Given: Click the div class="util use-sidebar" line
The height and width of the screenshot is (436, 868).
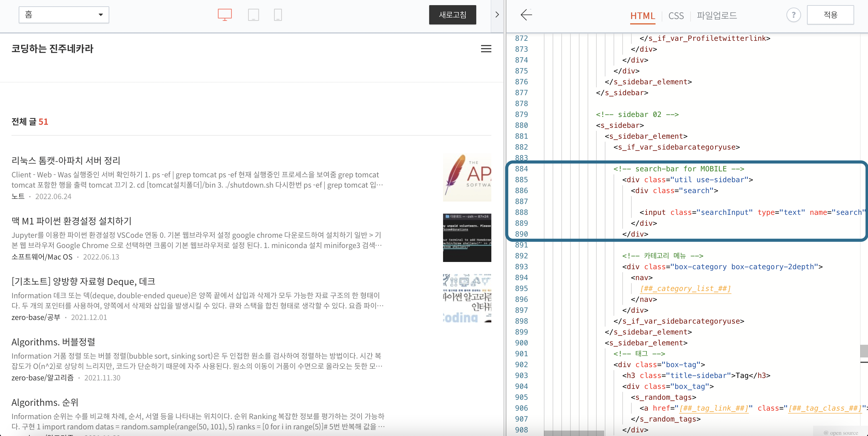Looking at the screenshot, I should [688, 180].
